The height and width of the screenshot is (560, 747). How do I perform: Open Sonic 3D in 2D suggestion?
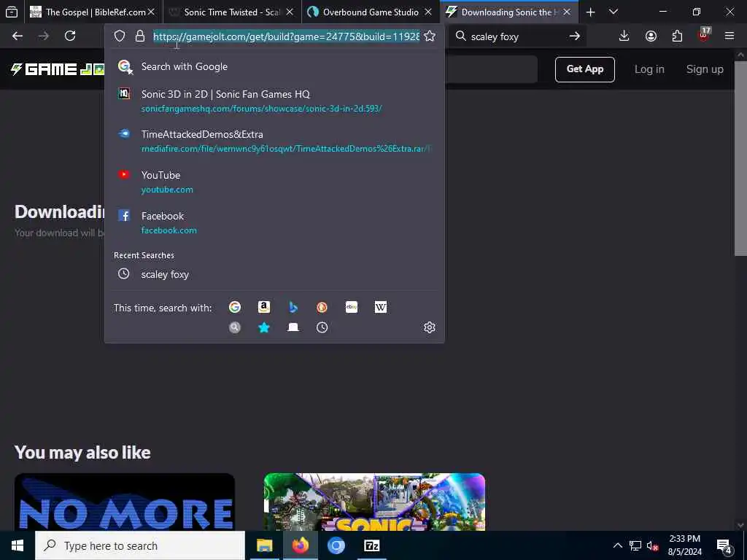pos(274,101)
